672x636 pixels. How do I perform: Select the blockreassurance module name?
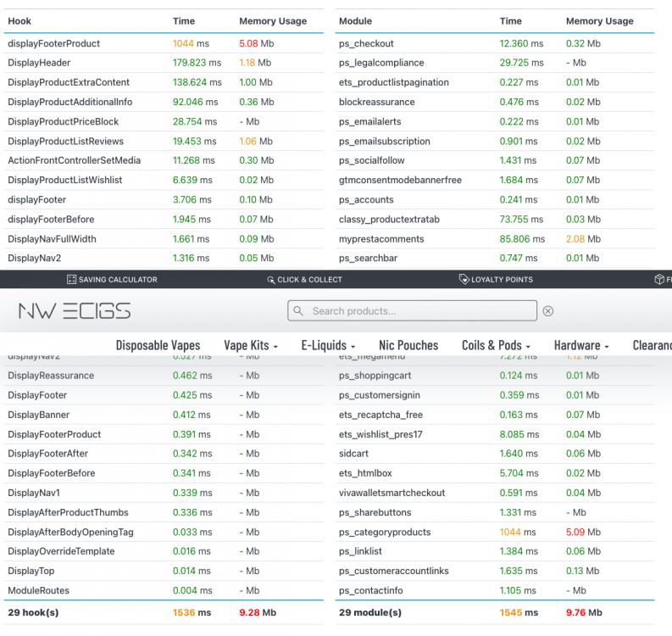[377, 102]
